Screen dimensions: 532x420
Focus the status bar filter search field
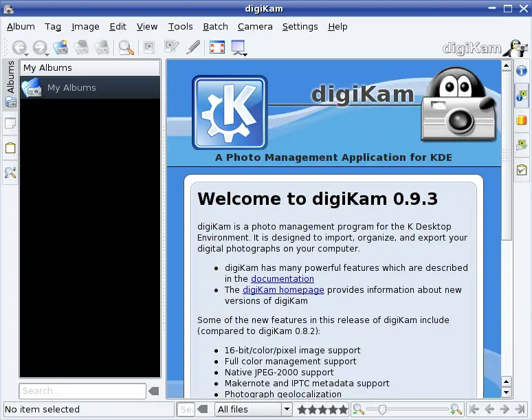186,409
